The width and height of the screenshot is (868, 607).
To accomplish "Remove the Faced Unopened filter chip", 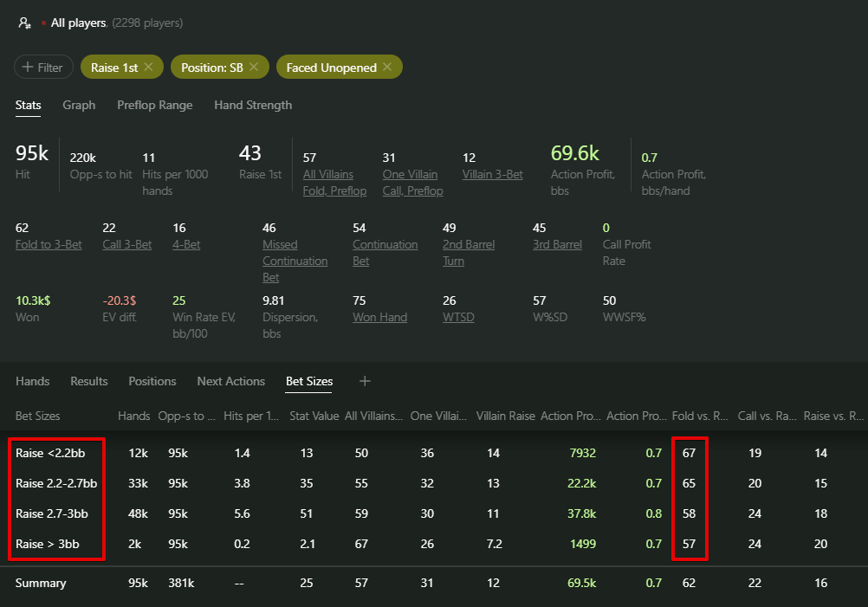I will coord(386,68).
